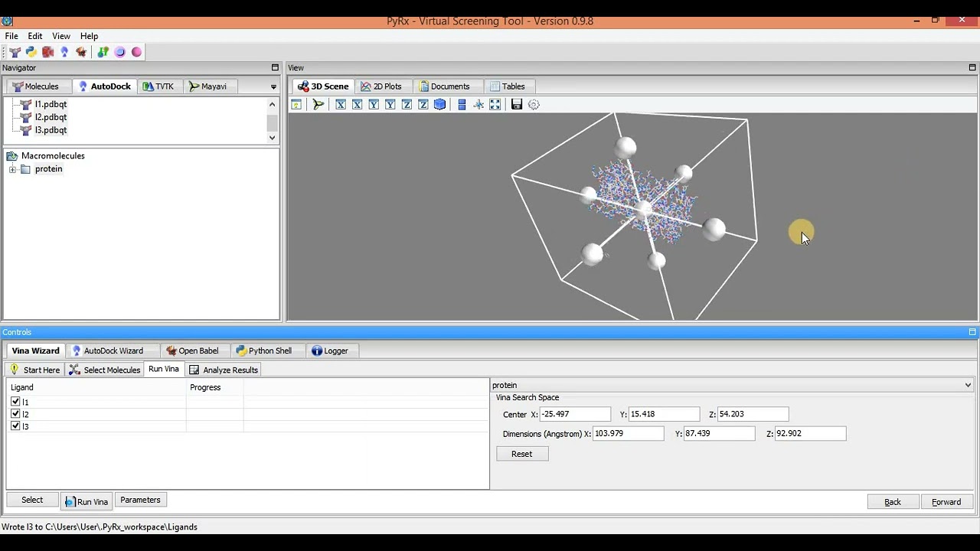Viewport: 980px width, 551px height.
Task: Open scene configuration gear icon
Action: point(534,104)
